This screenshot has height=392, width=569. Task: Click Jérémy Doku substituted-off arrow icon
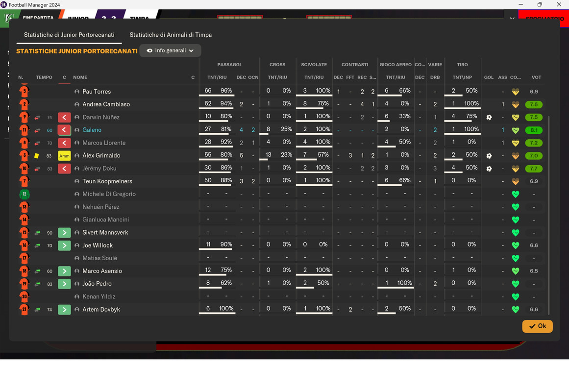(64, 169)
